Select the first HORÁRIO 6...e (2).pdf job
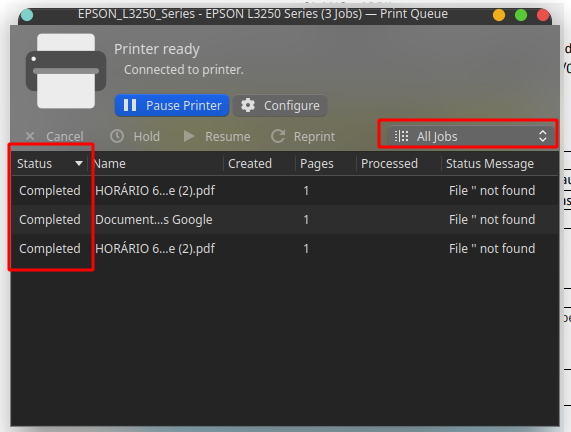Image resolution: width=571 pixels, height=432 pixels. (x=285, y=191)
